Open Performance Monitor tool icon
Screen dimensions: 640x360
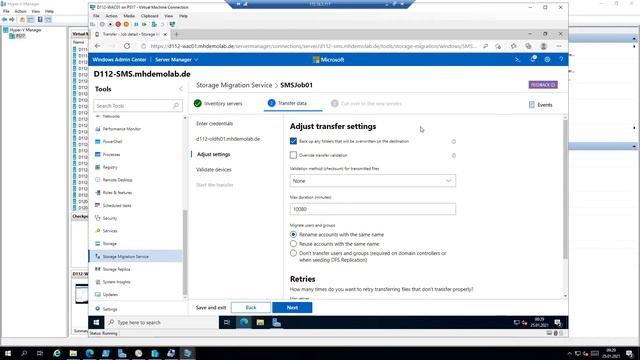click(98, 129)
